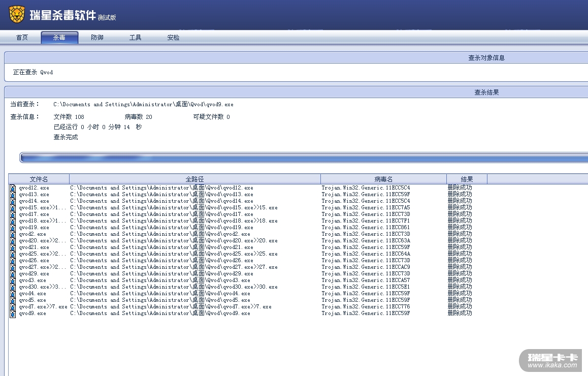Click virus icon for qvod25.exe row
This screenshot has height=376, width=588.
(13, 254)
